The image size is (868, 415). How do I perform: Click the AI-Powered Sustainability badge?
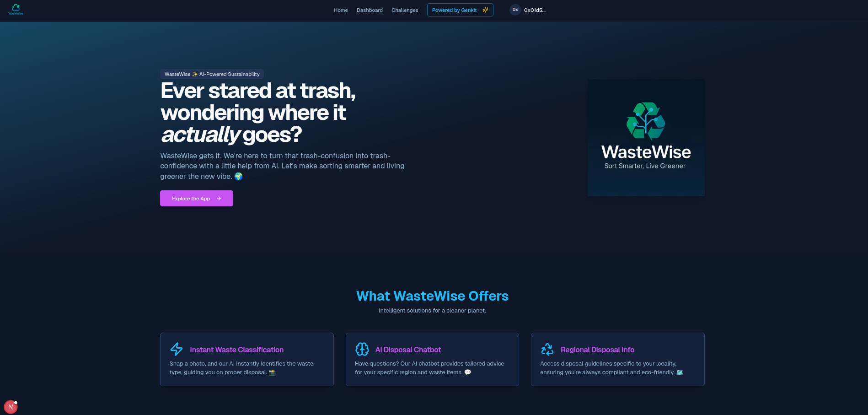pyautogui.click(x=212, y=74)
